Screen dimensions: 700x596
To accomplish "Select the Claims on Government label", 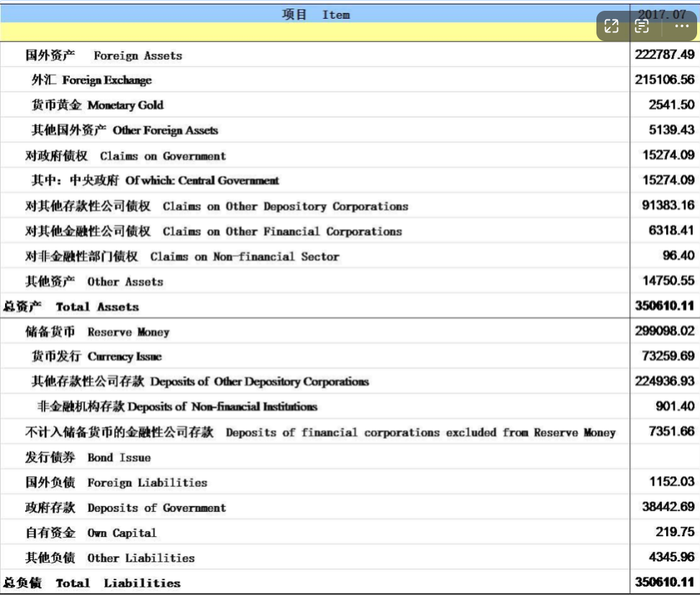I will pos(125,156).
